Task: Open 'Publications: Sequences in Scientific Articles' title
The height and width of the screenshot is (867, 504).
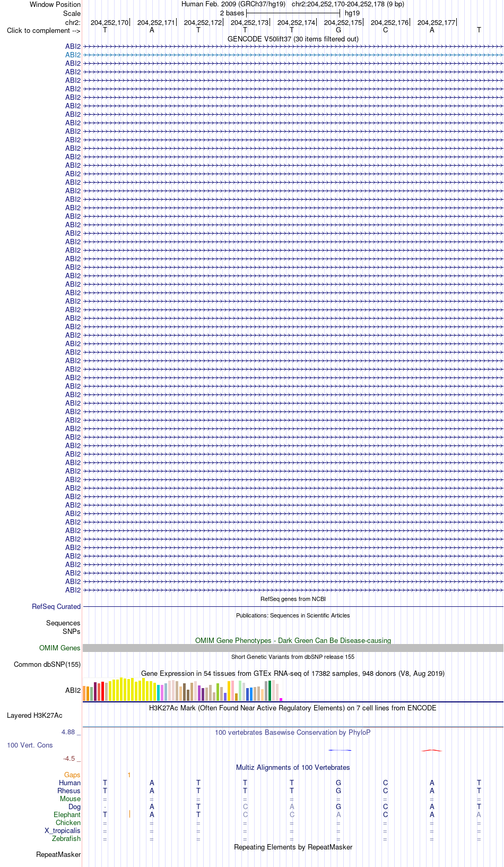Action: [293, 615]
